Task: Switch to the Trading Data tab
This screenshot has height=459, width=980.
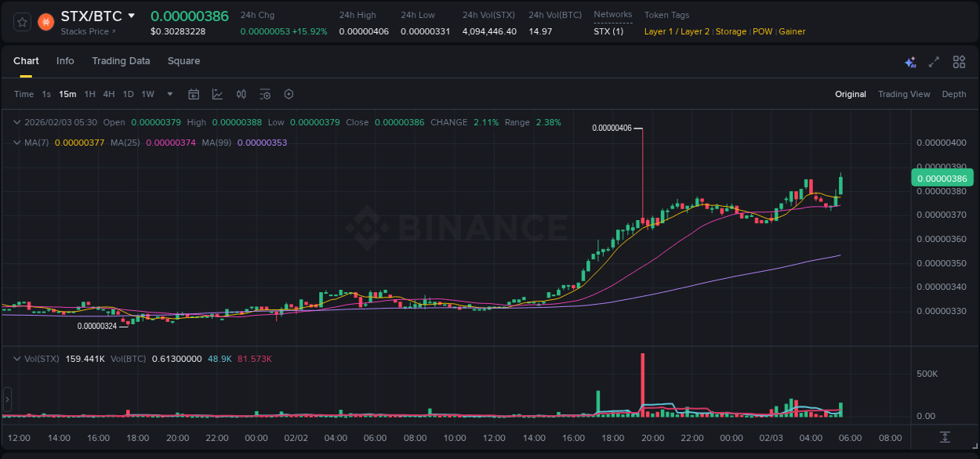Action: pyautogui.click(x=121, y=61)
